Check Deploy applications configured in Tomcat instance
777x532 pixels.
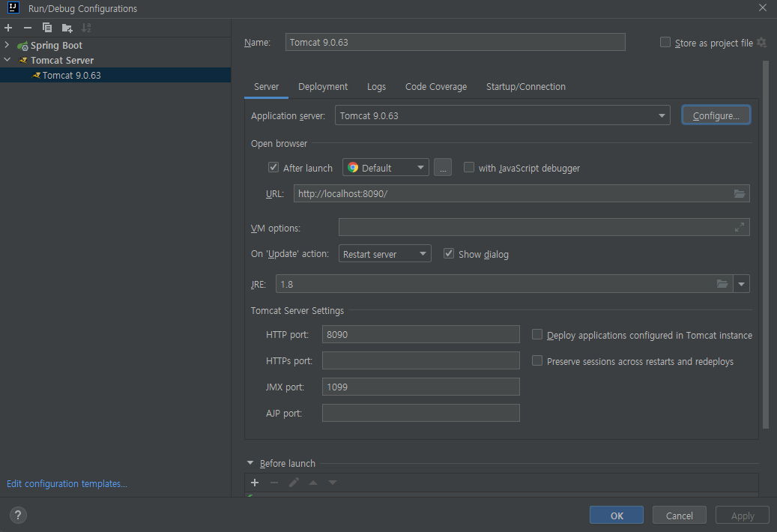point(537,334)
